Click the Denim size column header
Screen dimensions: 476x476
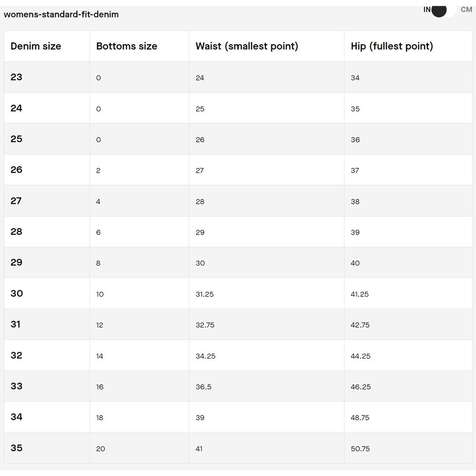pyautogui.click(x=36, y=46)
